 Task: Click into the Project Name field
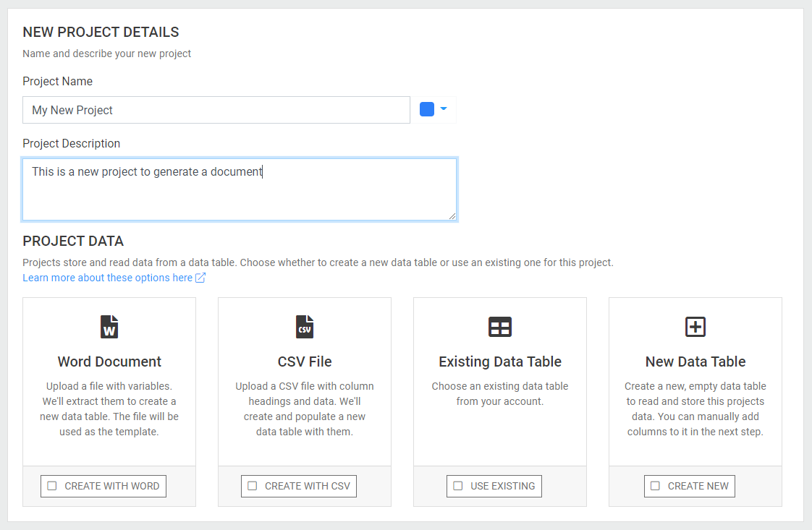click(216, 110)
